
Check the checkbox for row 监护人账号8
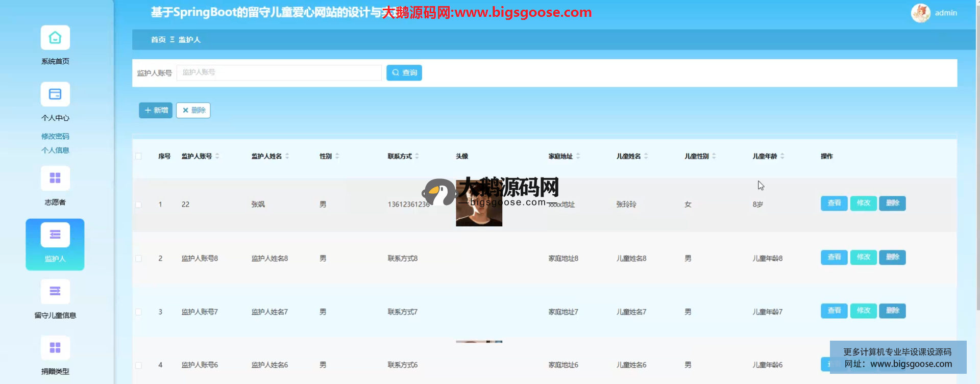[x=138, y=259]
